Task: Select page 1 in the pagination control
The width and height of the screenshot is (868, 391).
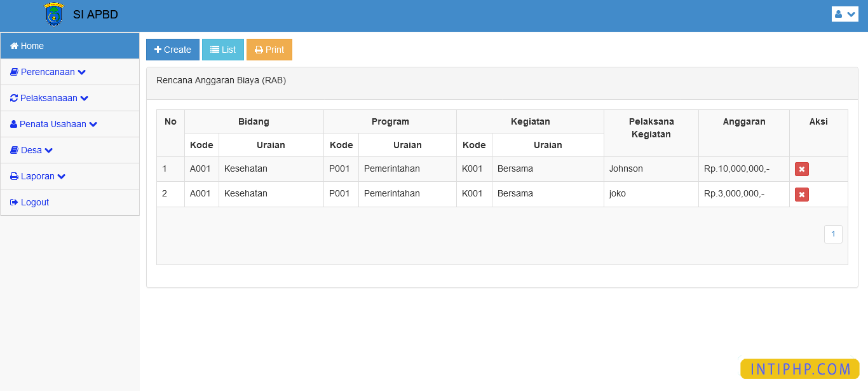Action: pos(833,234)
